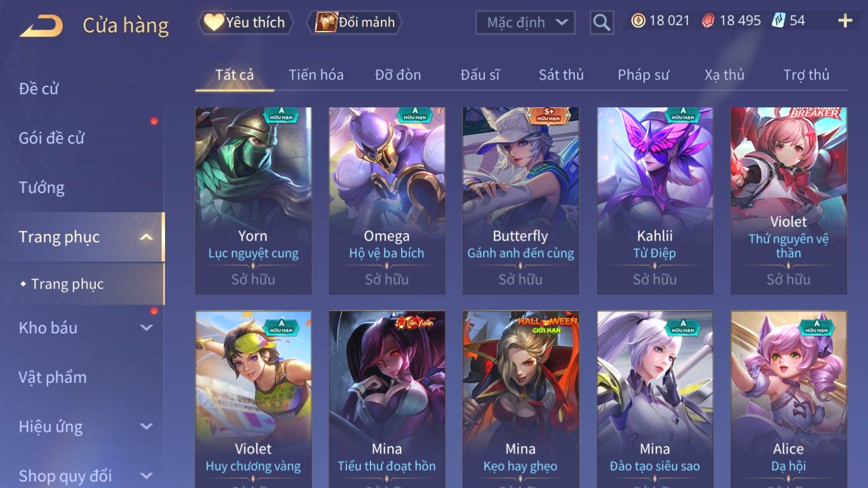Tap the plus icon to add currency
868x488 pixels.
[845, 21]
